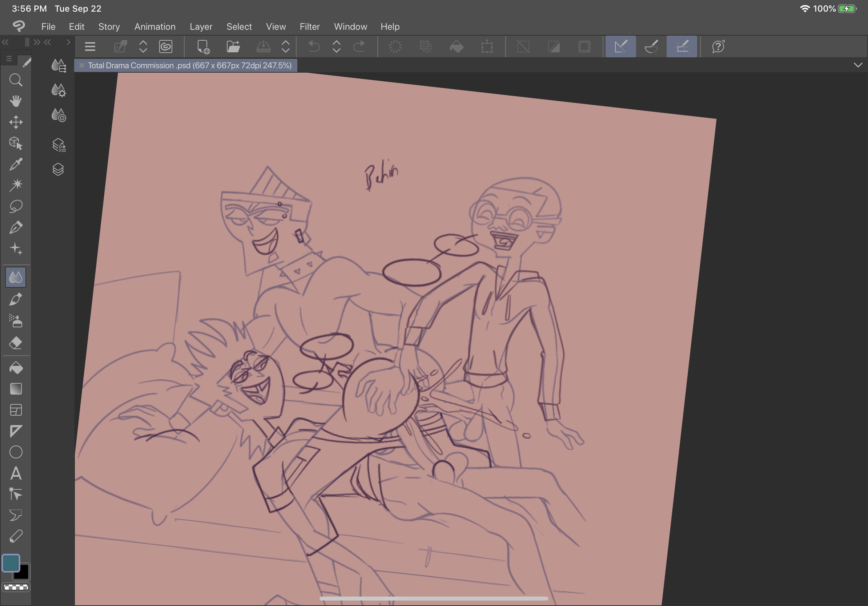Toggle Snap to Ruler off
This screenshot has height=606, width=868.
coord(620,47)
